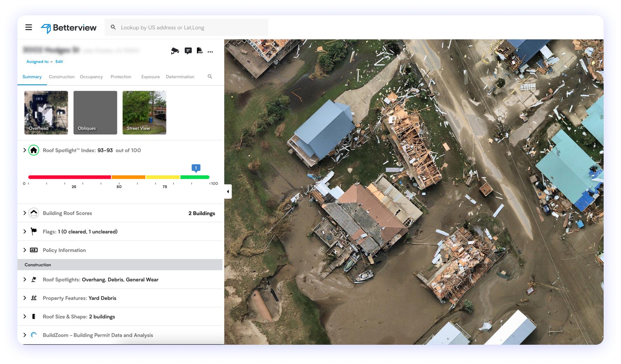Click the Flags flag icon

[33, 231]
